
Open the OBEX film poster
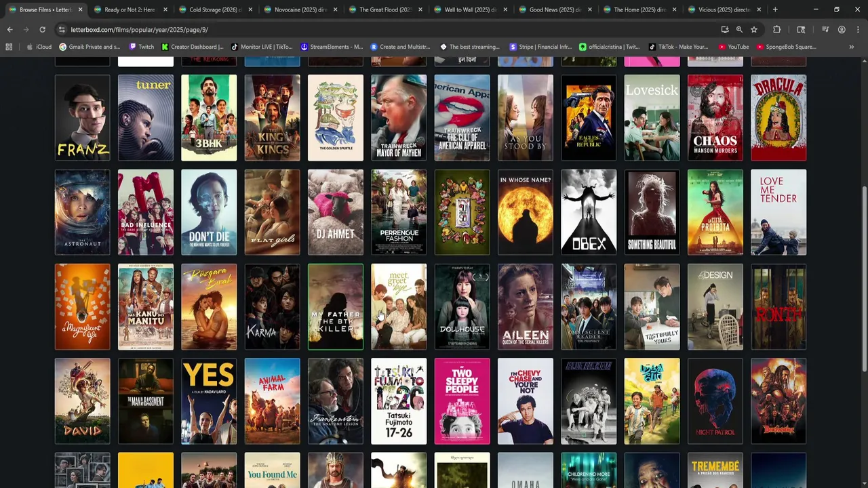click(x=589, y=212)
